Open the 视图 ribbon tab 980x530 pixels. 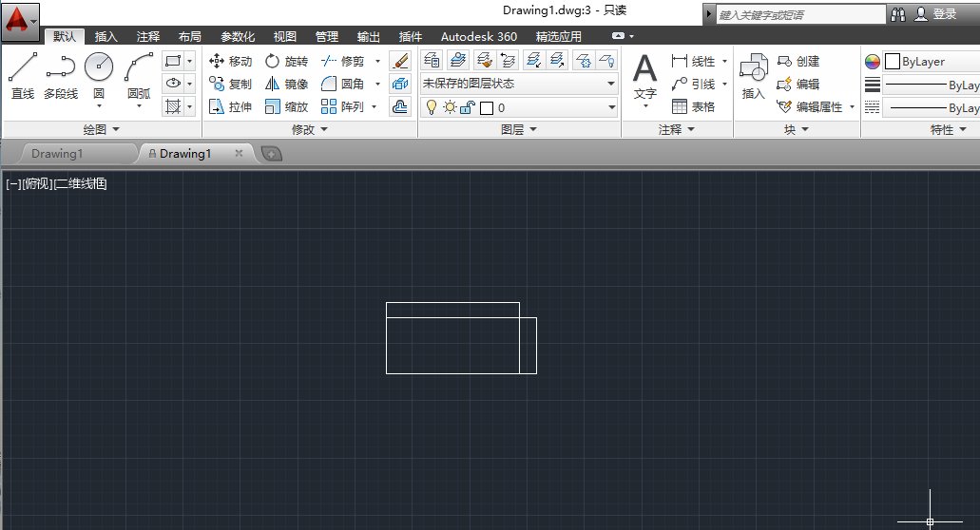click(284, 37)
